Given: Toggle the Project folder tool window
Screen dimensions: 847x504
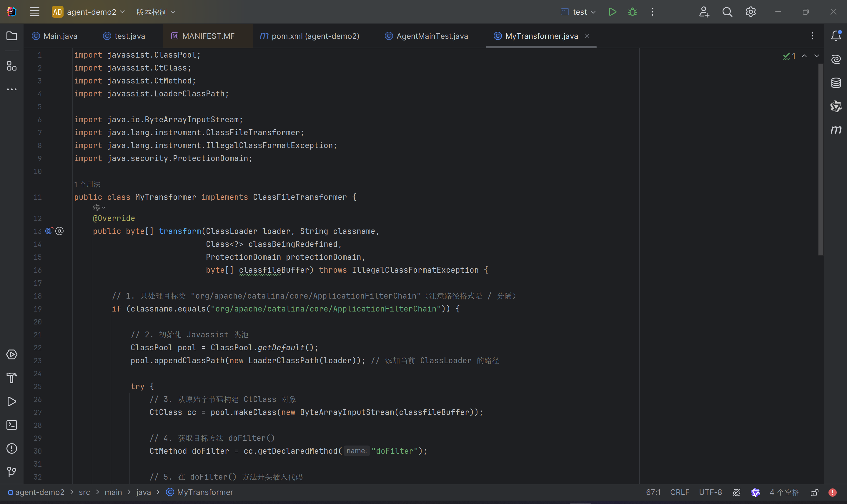Looking at the screenshot, I should pos(12,36).
